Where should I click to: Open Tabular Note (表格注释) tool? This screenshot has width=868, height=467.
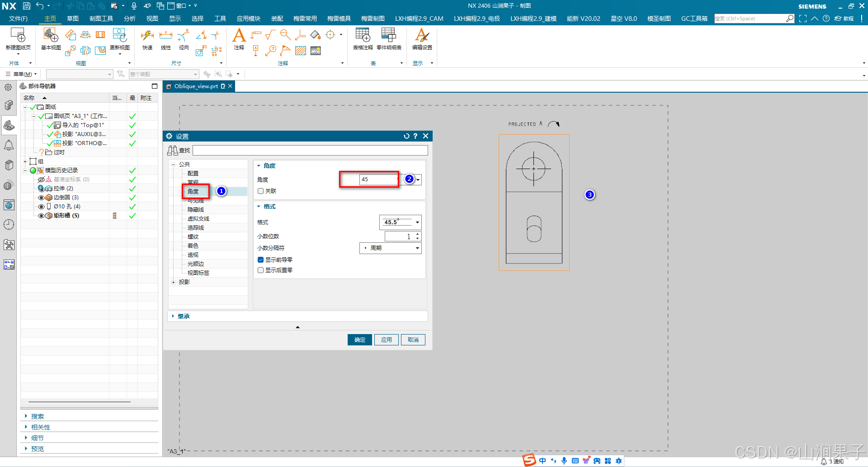[363, 39]
